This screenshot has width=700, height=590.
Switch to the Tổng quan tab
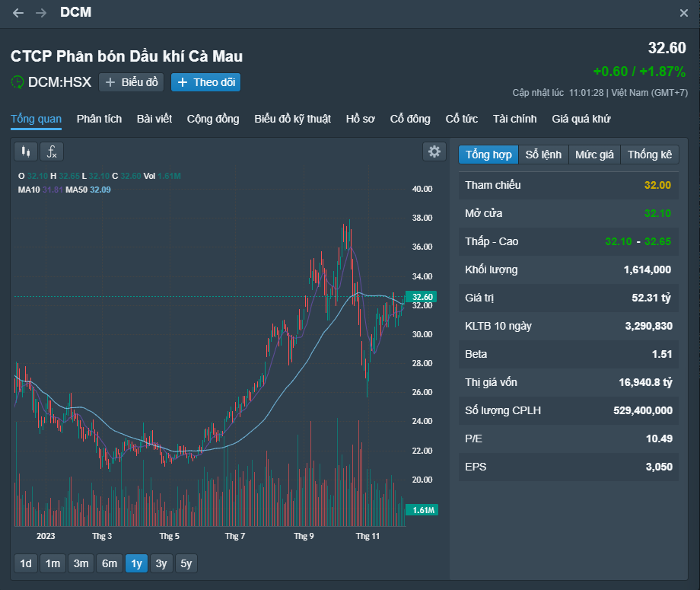37,119
